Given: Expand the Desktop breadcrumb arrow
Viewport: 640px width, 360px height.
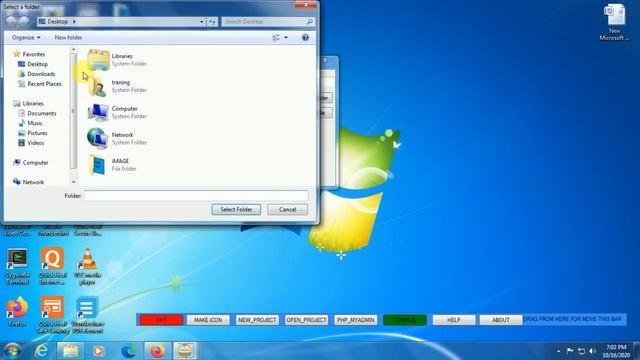Looking at the screenshot, I should tap(74, 22).
